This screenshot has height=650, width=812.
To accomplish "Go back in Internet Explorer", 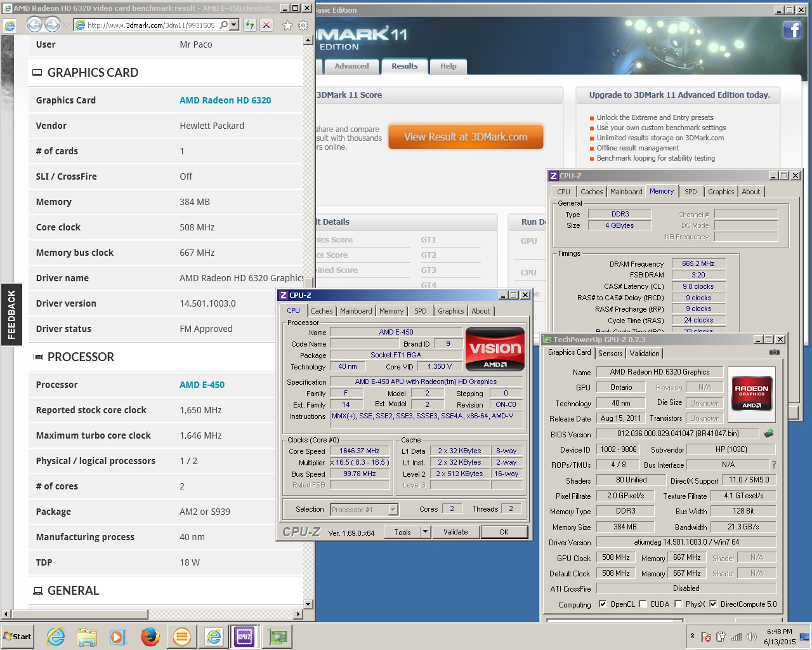I will click(34, 25).
